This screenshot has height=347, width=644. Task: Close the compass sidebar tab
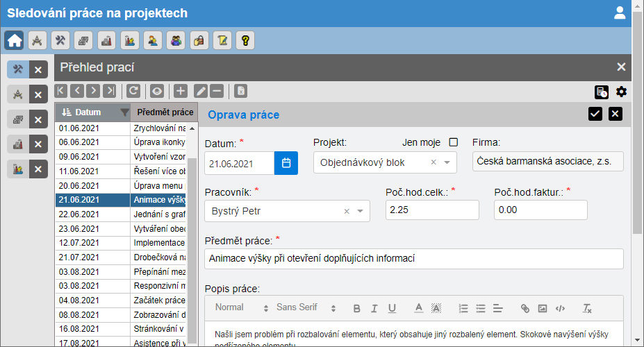pyautogui.click(x=38, y=94)
